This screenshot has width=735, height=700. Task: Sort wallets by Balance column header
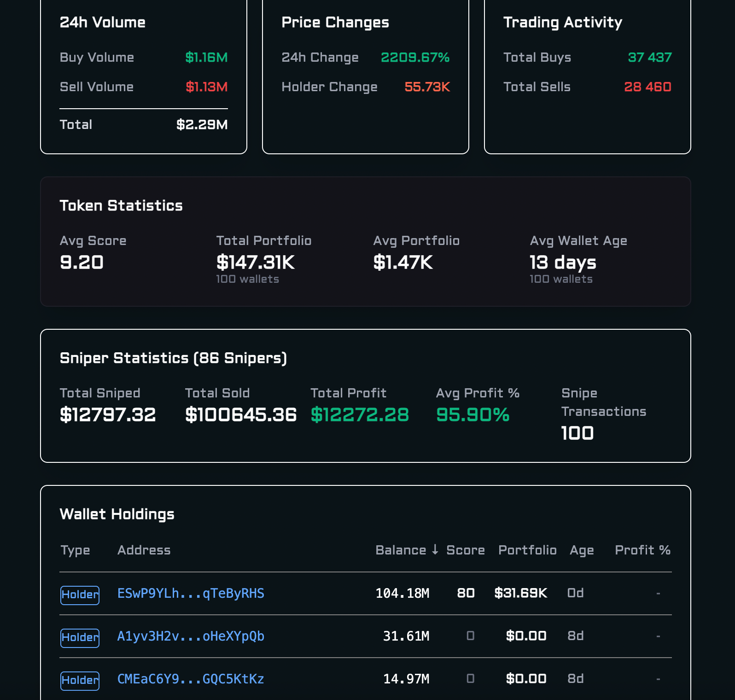[x=400, y=550]
